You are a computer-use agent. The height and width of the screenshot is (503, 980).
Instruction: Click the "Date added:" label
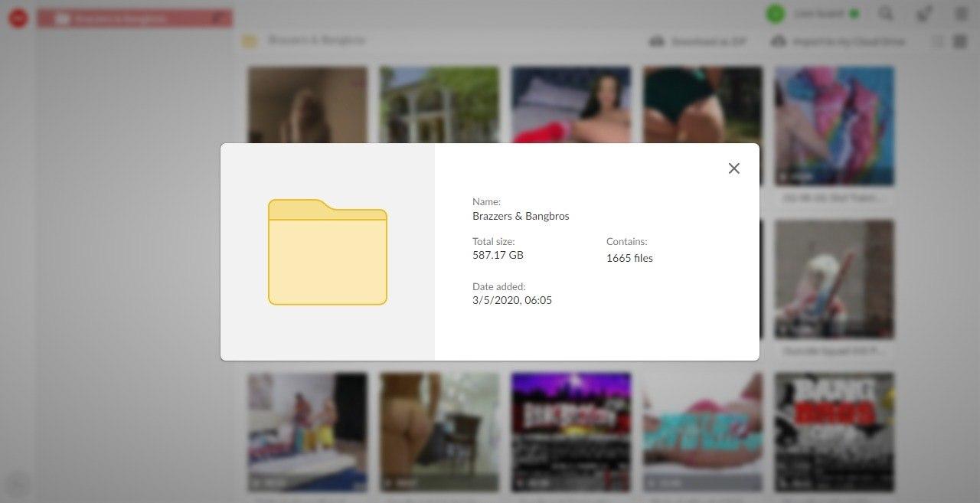[x=498, y=286]
